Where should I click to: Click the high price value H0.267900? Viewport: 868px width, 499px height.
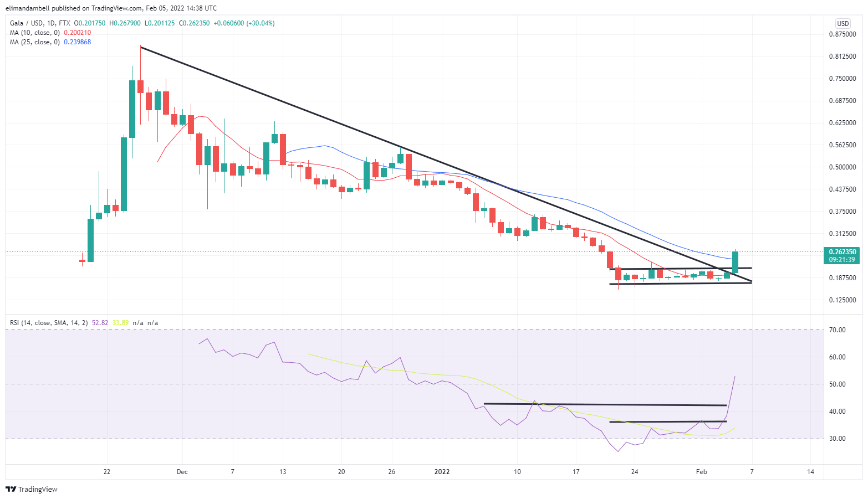tap(125, 23)
